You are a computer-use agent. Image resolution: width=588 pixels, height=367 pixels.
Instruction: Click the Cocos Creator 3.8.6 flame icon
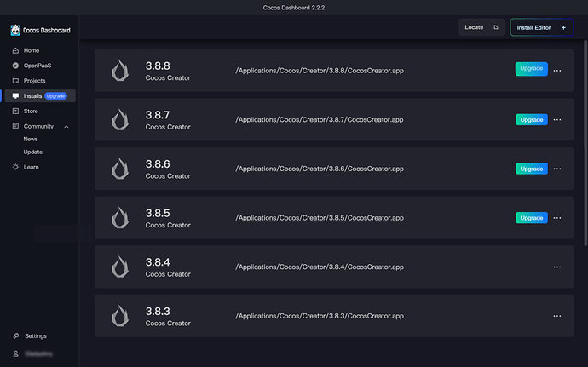coord(120,169)
